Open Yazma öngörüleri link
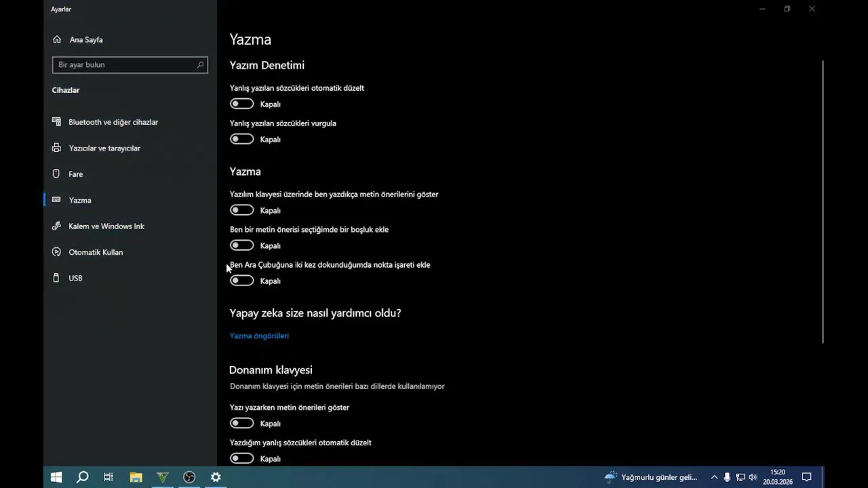 tap(259, 335)
